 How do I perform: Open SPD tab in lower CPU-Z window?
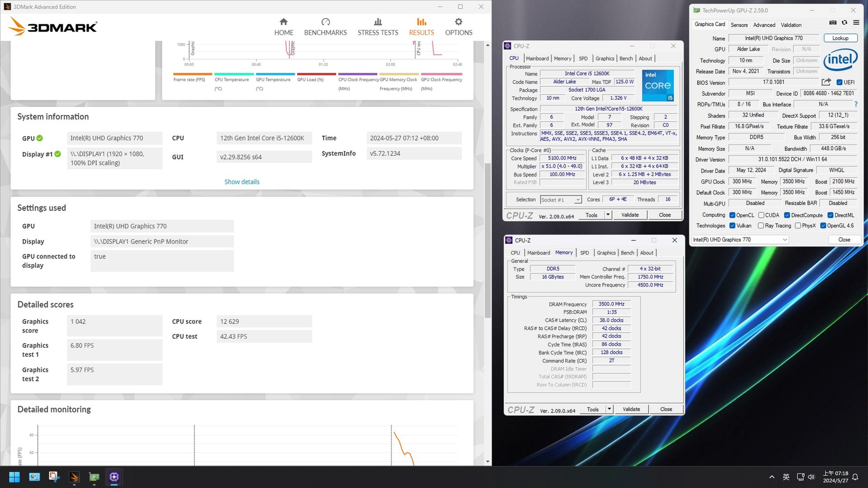[585, 253]
